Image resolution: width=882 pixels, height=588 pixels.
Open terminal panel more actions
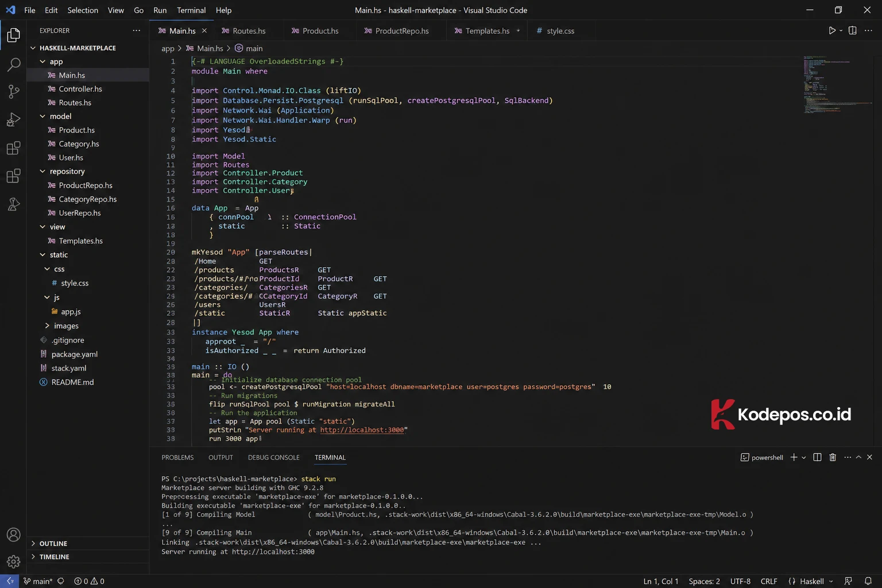coord(848,457)
